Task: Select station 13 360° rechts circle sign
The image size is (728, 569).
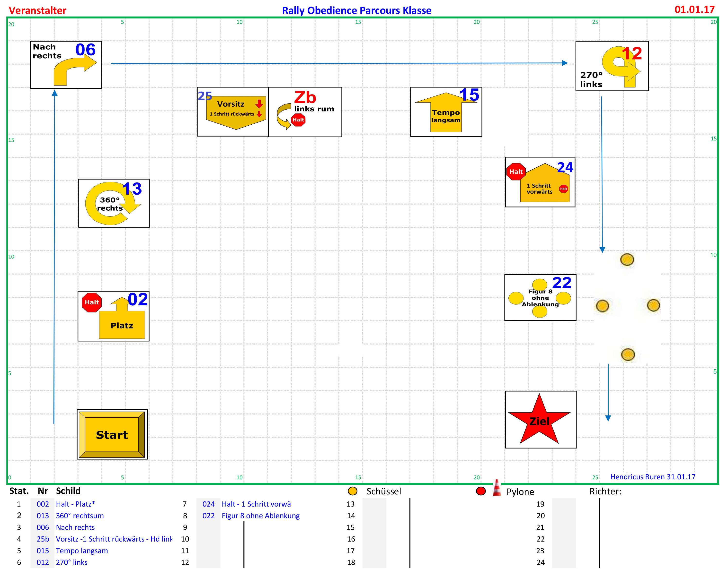Action: [x=114, y=202]
